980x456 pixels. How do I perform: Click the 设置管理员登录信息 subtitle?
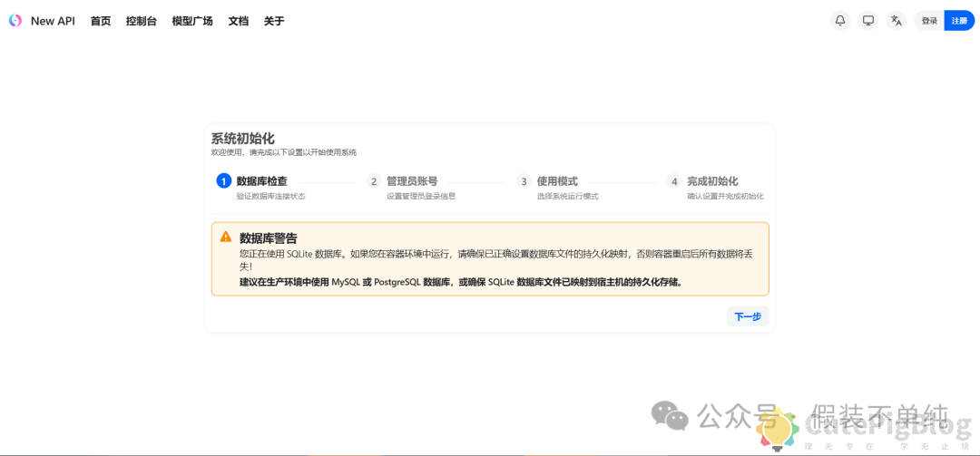point(421,196)
